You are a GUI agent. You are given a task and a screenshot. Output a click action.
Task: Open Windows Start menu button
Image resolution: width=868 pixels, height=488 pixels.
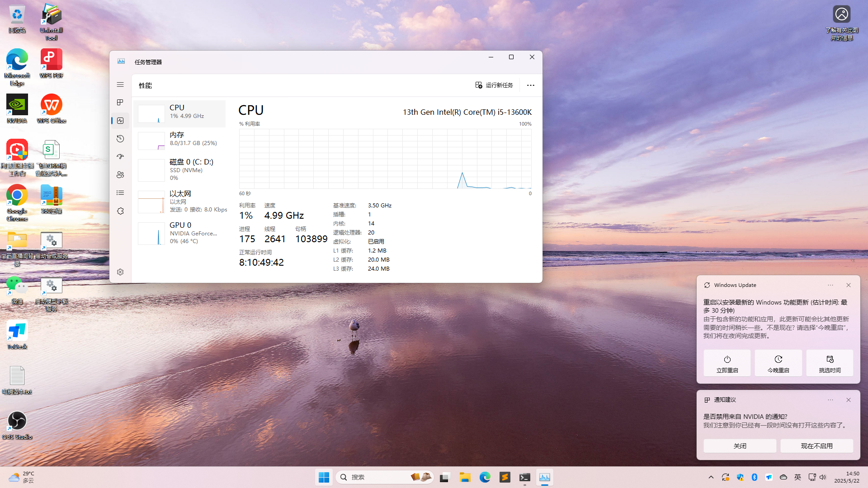324,477
